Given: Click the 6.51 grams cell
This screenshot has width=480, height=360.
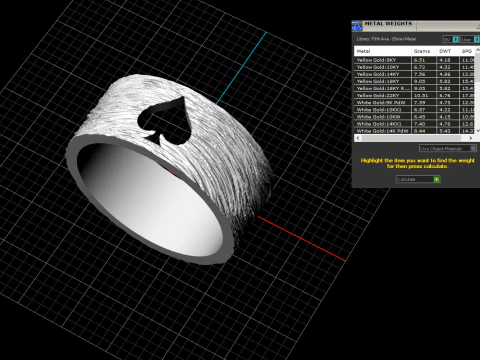Looking at the screenshot, I should [x=424, y=60].
